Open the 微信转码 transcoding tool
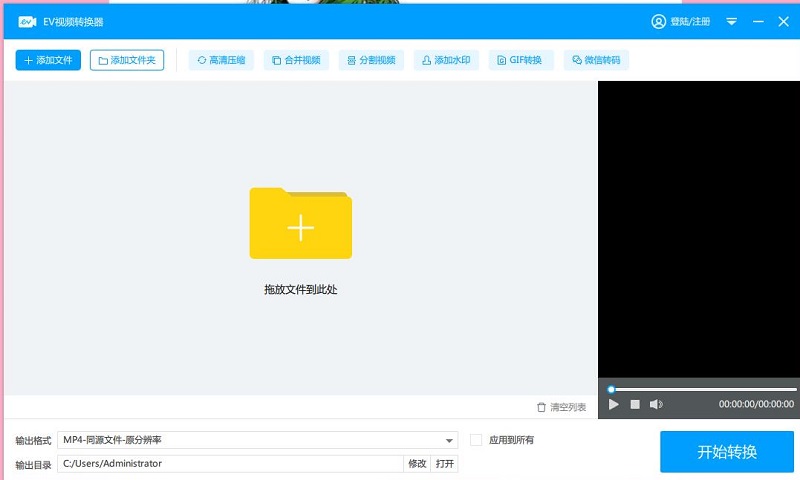This screenshot has height=480, width=800. [x=596, y=60]
